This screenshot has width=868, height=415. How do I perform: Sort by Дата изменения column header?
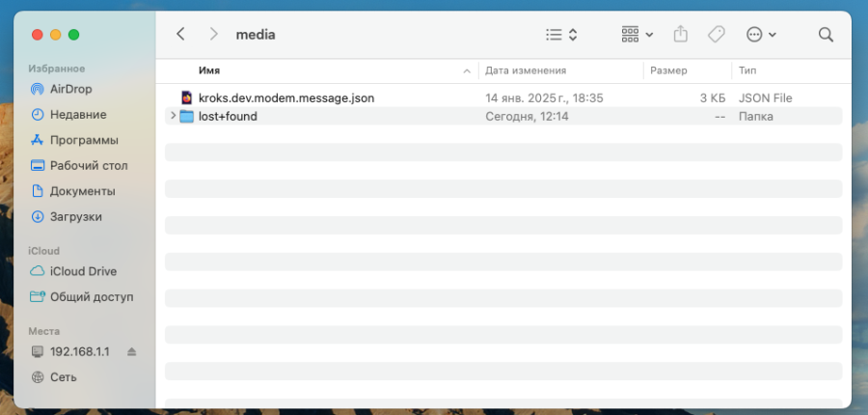[526, 70]
